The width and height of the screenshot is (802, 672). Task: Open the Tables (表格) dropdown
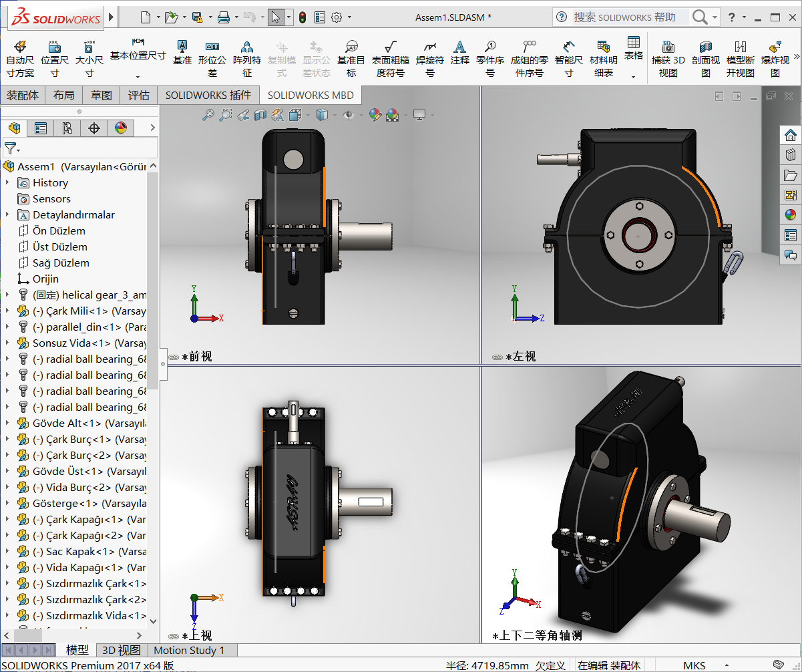pyautogui.click(x=633, y=77)
